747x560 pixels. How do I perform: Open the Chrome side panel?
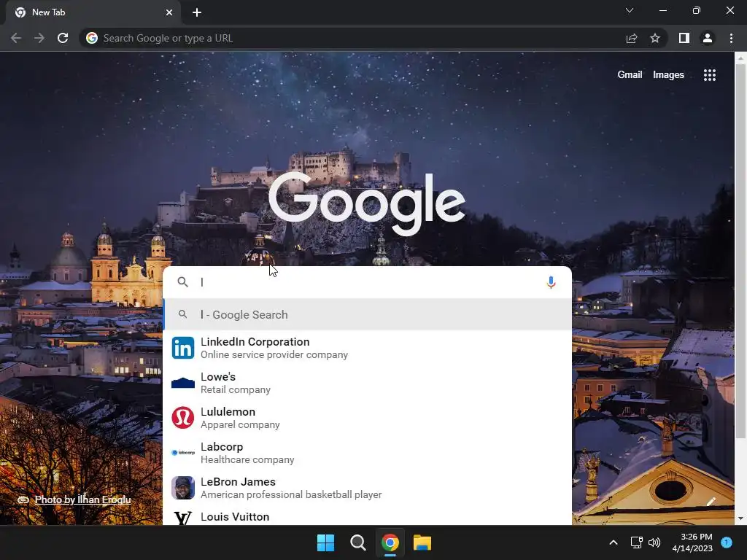[684, 38]
